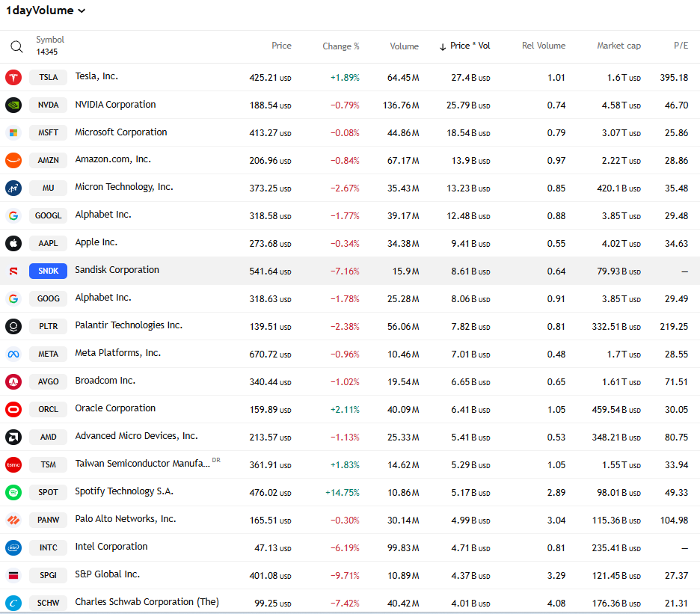Click Sandisk's 541.64 USD price
700x614 pixels.
(270, 271)
